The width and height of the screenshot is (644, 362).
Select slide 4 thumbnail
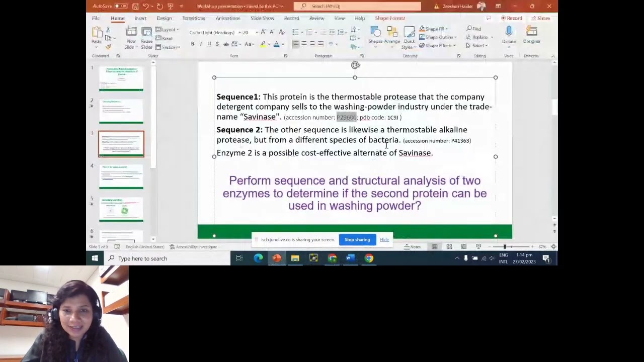[x=121, y=177]
